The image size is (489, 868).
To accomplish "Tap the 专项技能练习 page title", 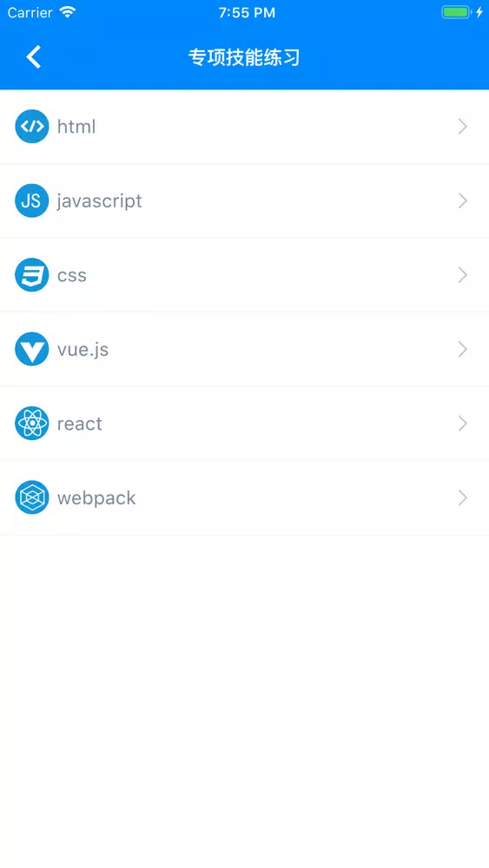I will (244, 57).
